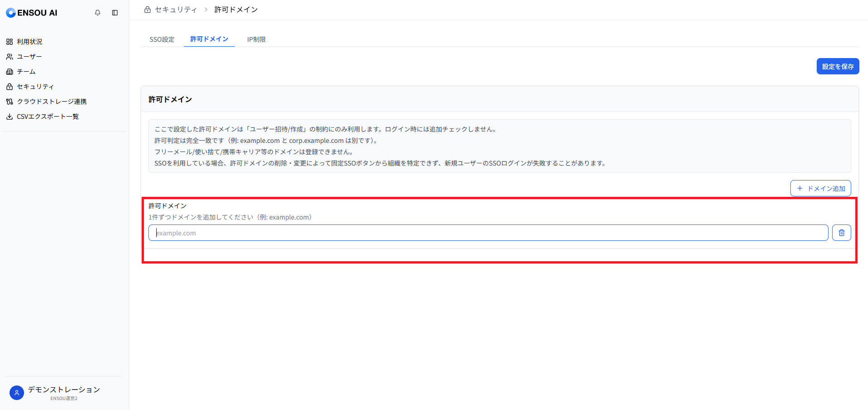Click the 設定を保存 button
The image size is (868, 410).
coord(838,66)
